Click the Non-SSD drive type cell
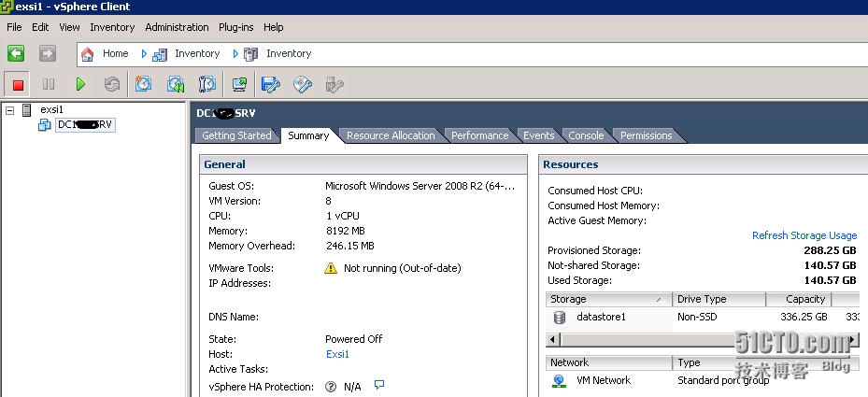 point(697,318)
